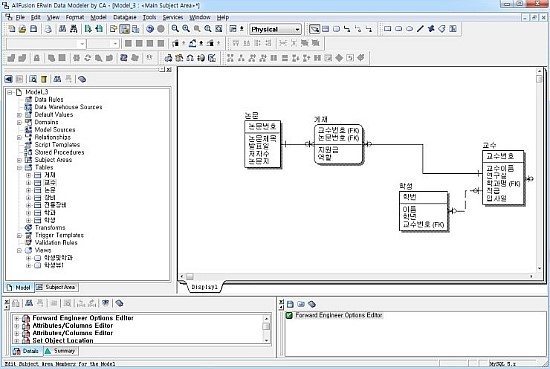Click the New model icon
The height and width of the screenshot is (369, 550).
pos(12,29)
